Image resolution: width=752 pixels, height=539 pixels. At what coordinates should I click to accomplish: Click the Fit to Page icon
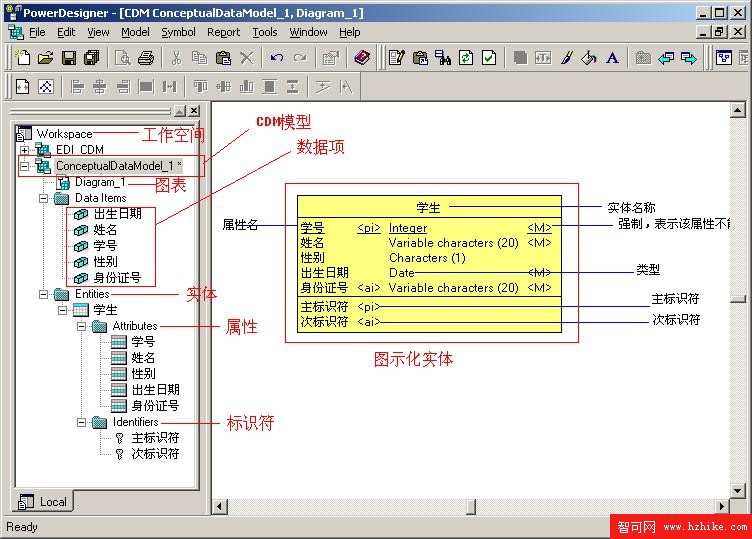(23, 87)
